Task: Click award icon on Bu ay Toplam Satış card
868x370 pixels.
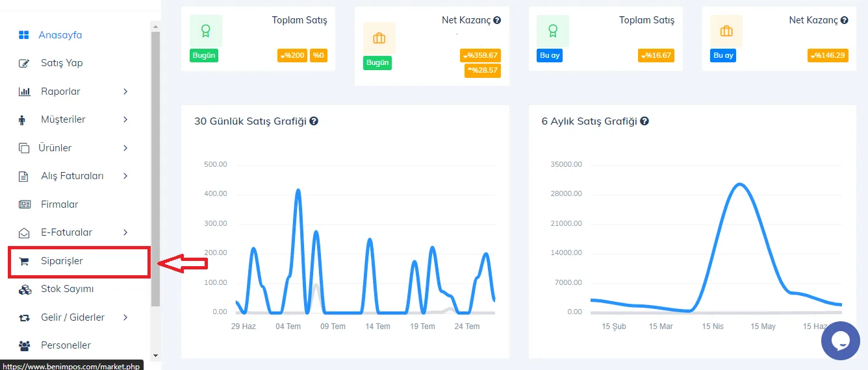Action: (553, 31)
